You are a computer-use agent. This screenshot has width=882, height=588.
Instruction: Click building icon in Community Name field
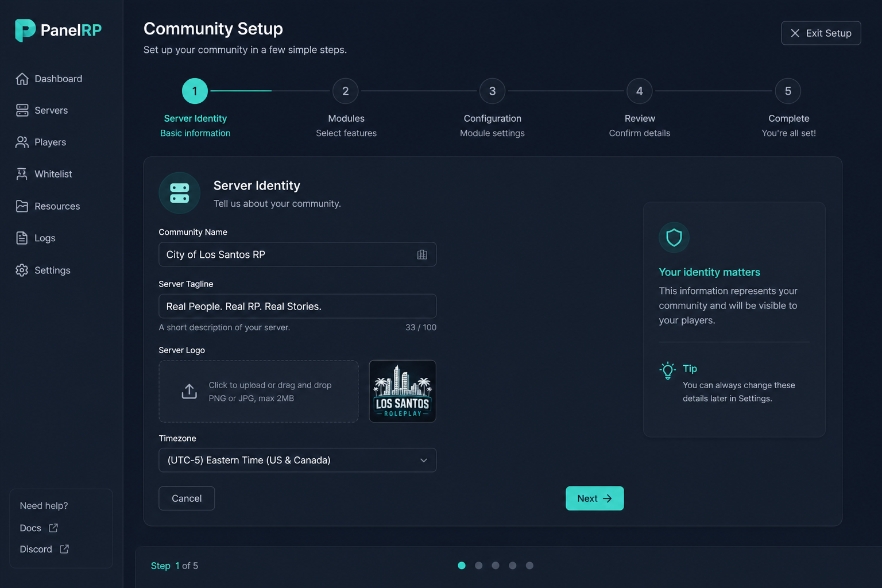tap(422, 254)
